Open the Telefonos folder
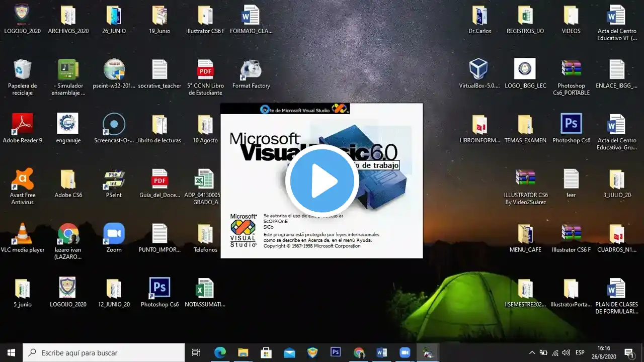644x362 pixels. (x=205, y=234)
